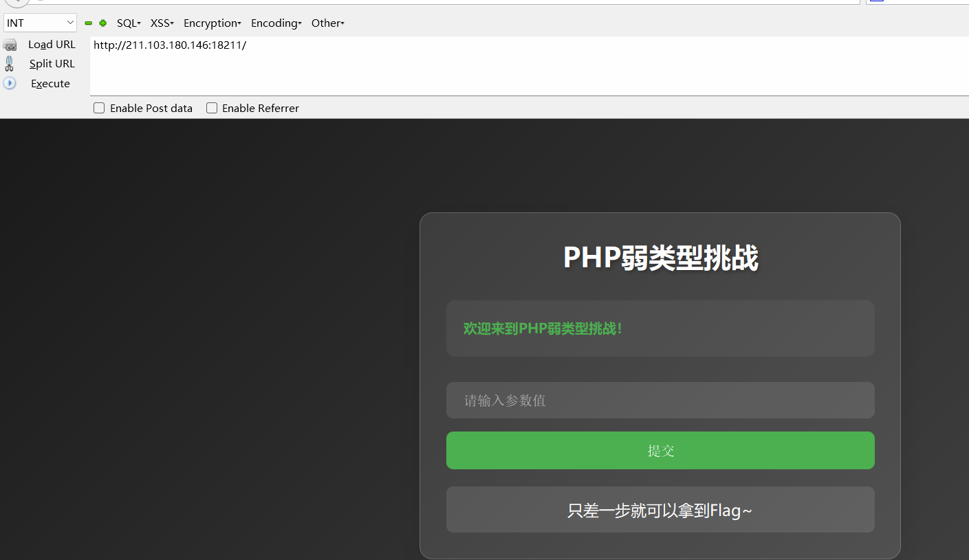
Task: Click the Split URL button label
Action: (x=52, y=64)
